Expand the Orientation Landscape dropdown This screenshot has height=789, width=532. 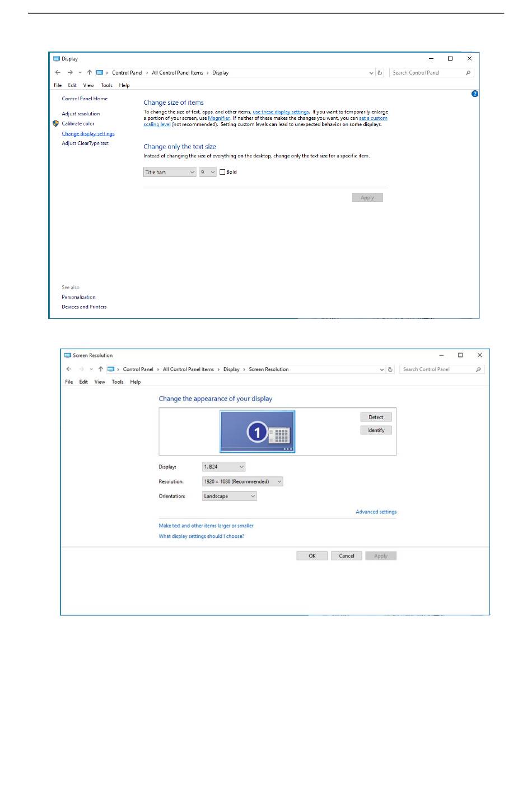pos(230,496)
